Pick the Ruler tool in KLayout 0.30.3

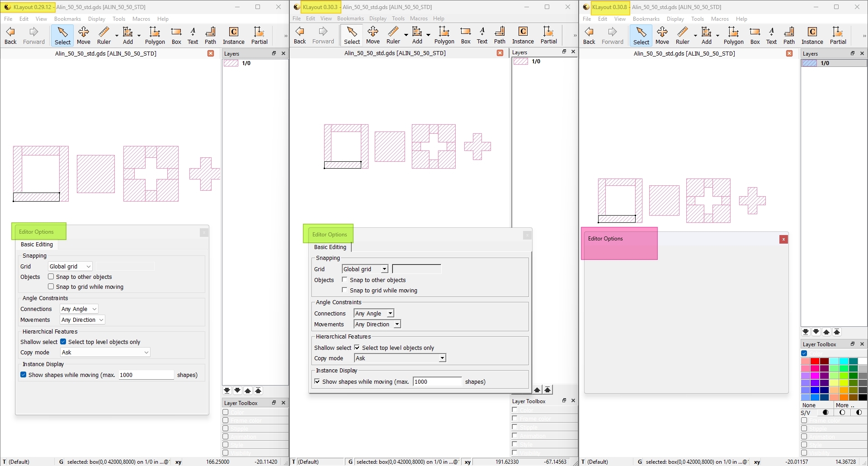pos(393,35)
